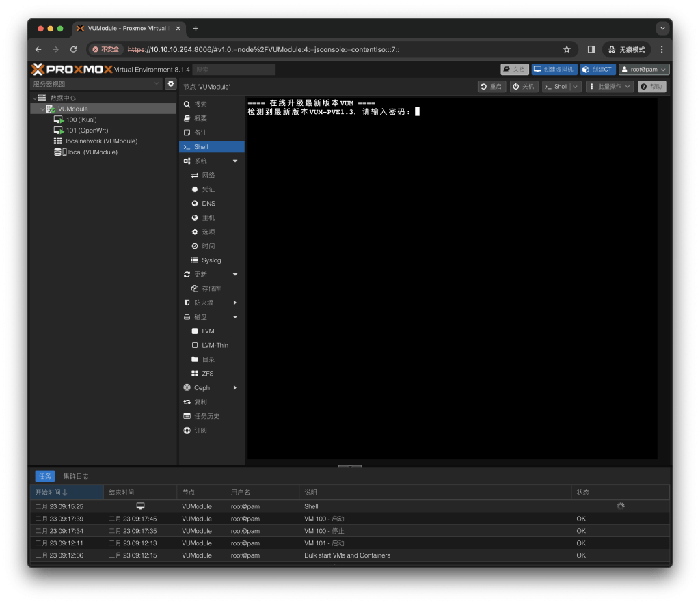Click the 重启 reboot button
Screen dimensions: 700x604
click(x=492, y=87)
